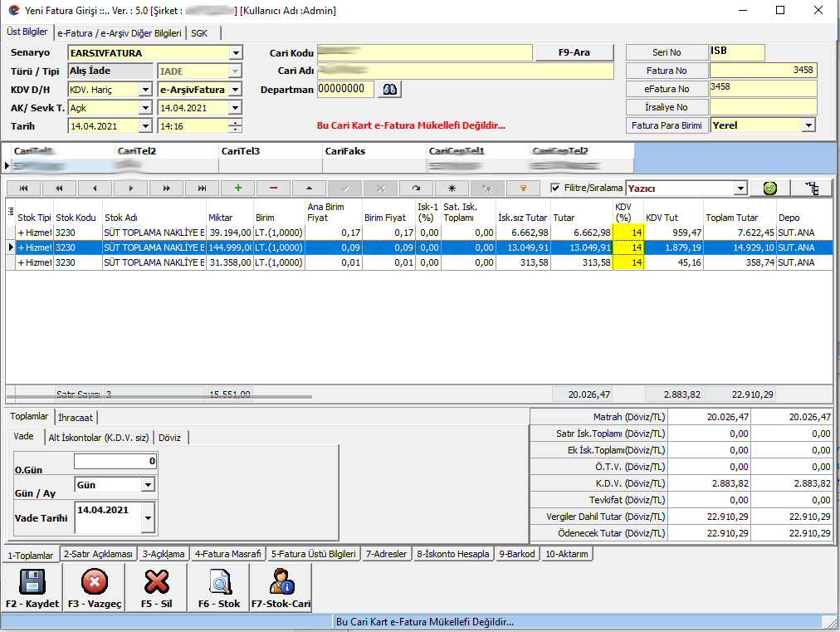Open the 10-Aktarım tab

(x=567, y=554)
